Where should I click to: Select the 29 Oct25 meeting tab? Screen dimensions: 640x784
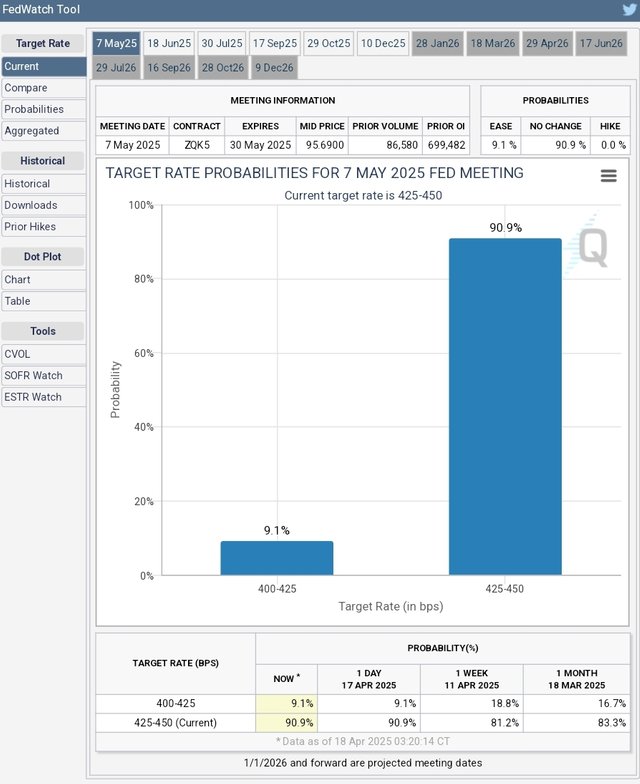pos(328,44)
